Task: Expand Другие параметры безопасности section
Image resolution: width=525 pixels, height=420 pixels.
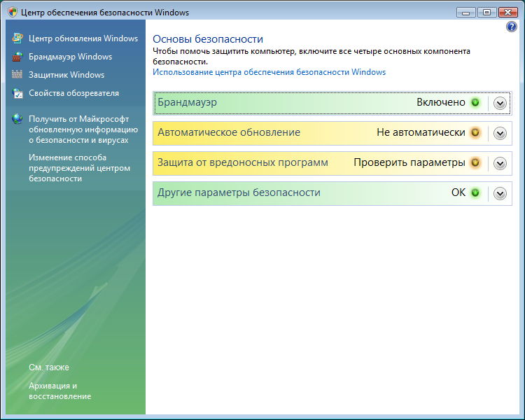Action: pyautogui.click(x=500, y=193)
